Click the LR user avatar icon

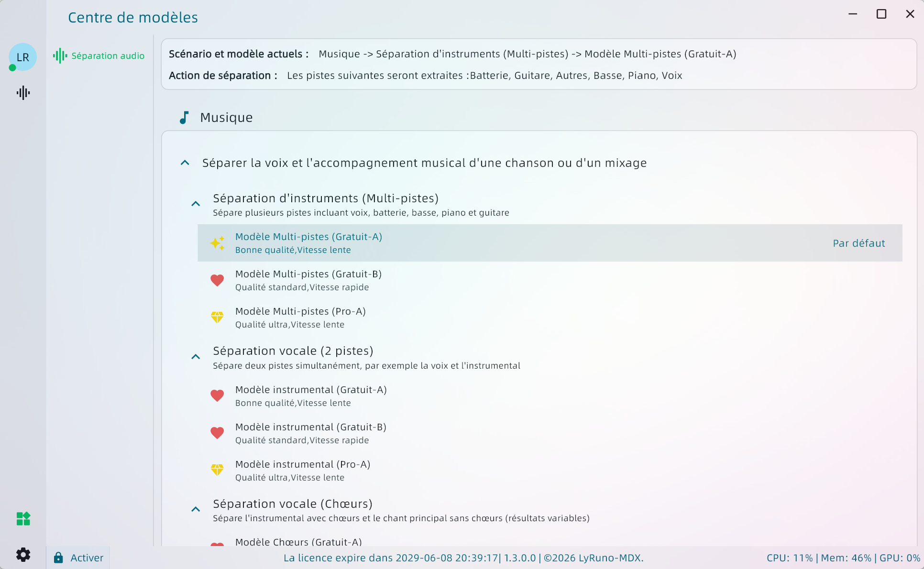(22, 57)
